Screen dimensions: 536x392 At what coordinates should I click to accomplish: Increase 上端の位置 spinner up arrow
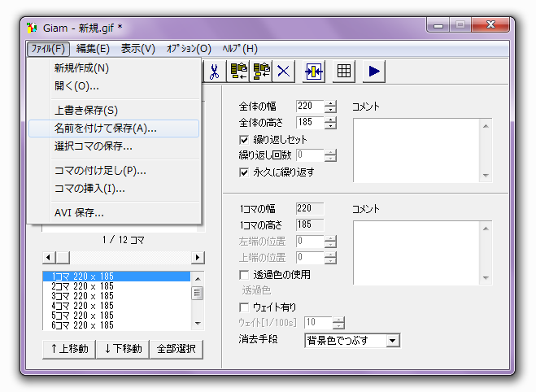click(330, 255)
